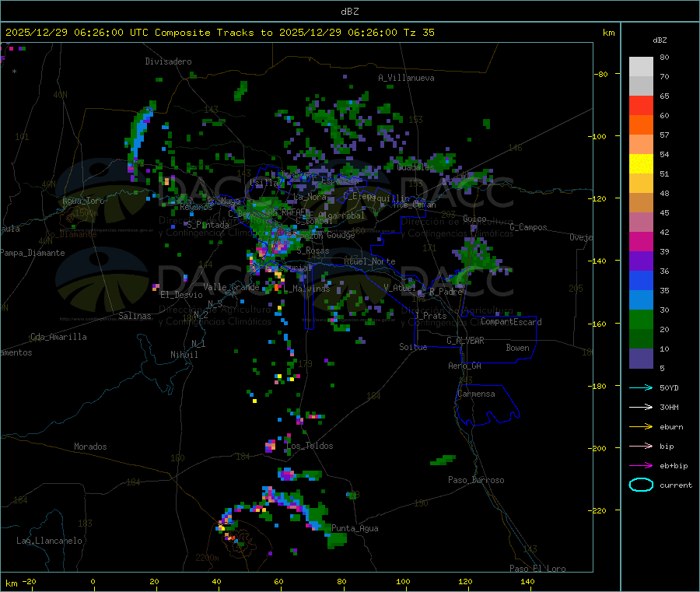
Task: Pick the purple 36-39 dBZ legend swatch
Action: pyautogui.click(x=641, y=261)
